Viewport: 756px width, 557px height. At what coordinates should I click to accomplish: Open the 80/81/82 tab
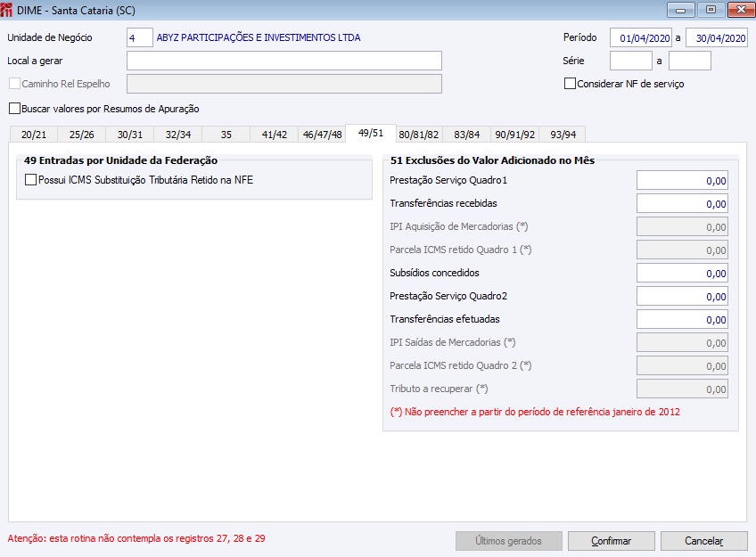coord(418,135)
